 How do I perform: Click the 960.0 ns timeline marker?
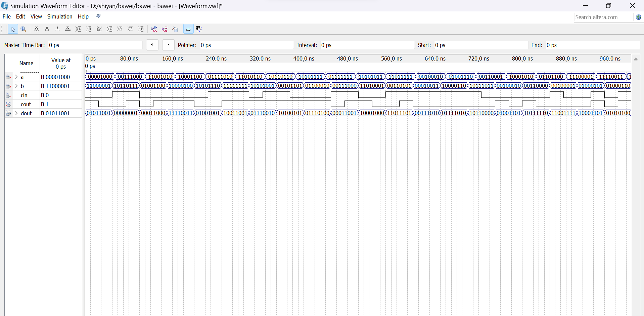(x=610, y=58)
